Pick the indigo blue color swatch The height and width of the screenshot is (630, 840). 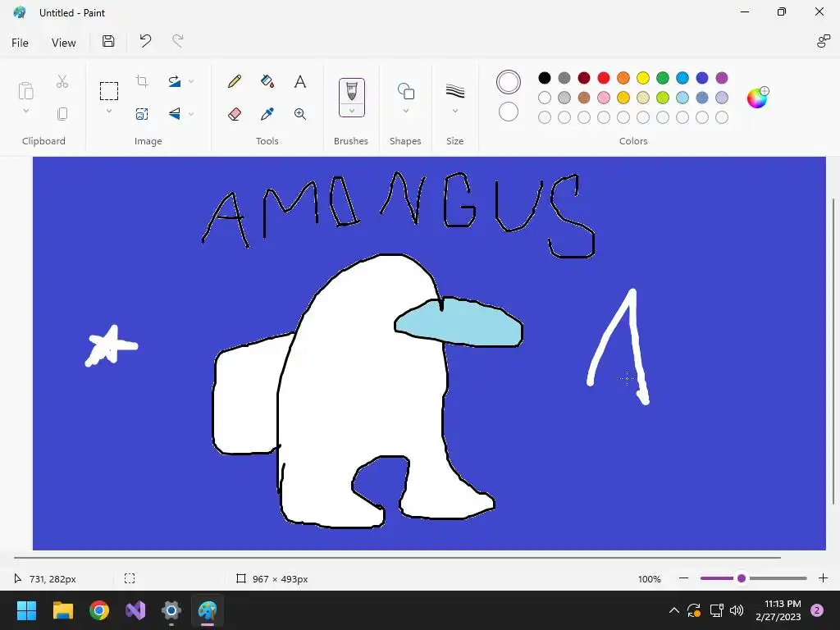click(702, 78)
